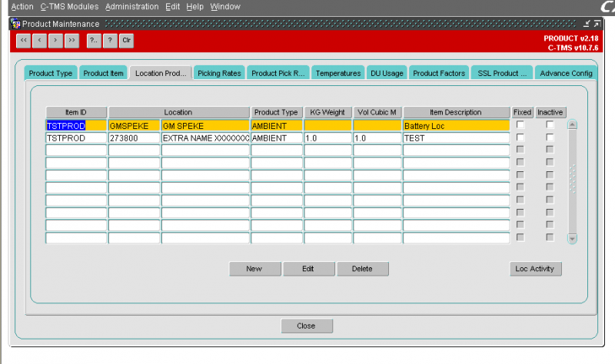This screenshot has width=615, height=364.
Task: Open the C-TMS Modules menu
Action: click(69, 7)
